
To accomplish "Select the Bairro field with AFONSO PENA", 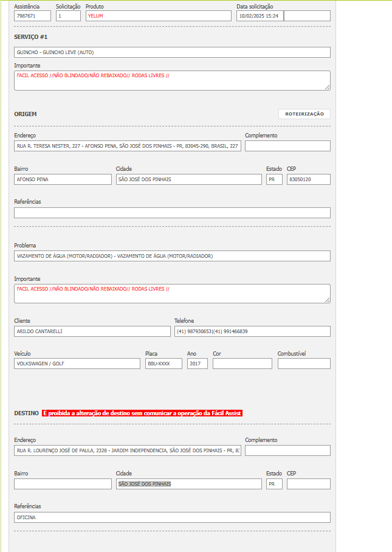I will pyautogui.click(x=63, y=179).
